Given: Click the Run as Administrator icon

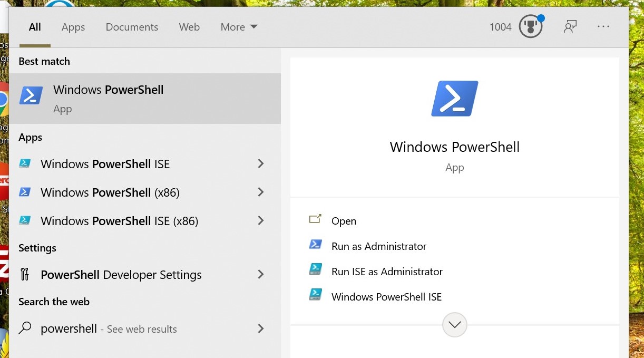Looking at the screenshot, I should [x=315, y=244].
